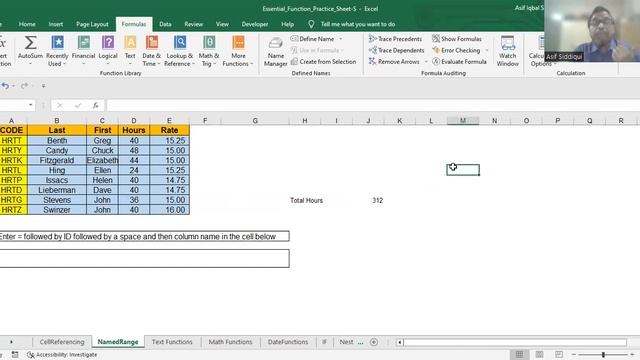The image size is (640, 360).
Task: Switch to CellReferencing sheet tab
Action: pyautogui.click(x=62, y=342)
